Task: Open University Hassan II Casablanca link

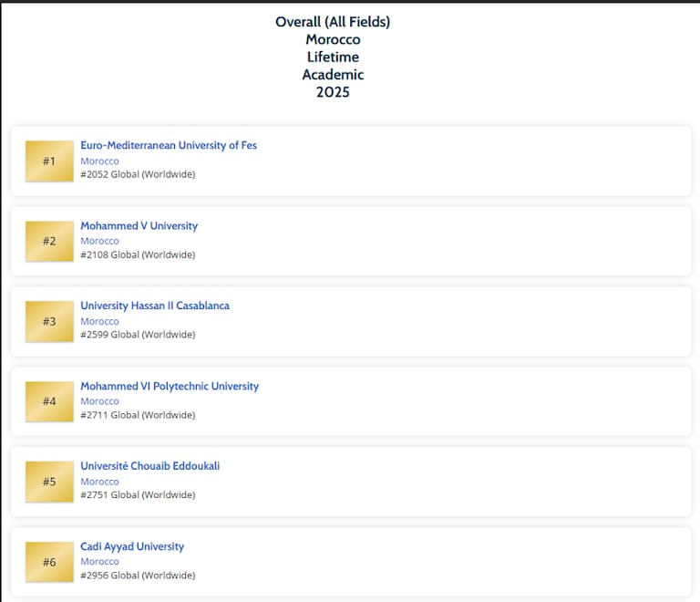Action: coord(154,306)
